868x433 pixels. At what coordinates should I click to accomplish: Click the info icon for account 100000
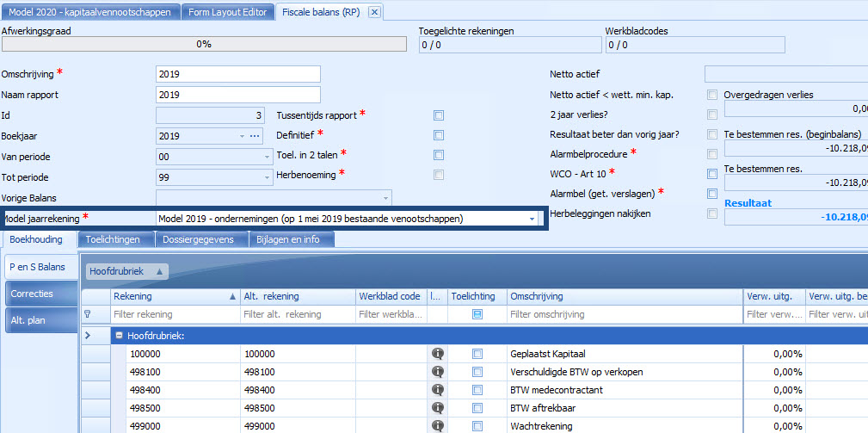click(x=437, y=354)
